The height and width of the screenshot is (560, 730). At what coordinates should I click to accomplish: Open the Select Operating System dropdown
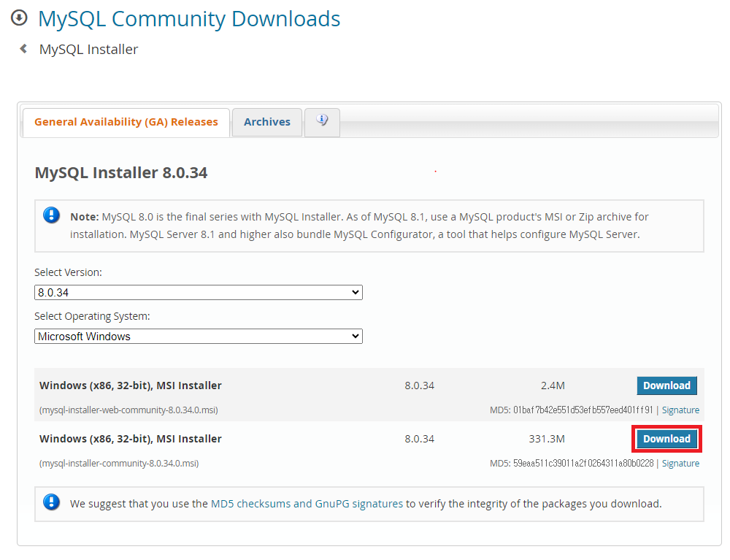pyautogui.click(x=199, y=336)
